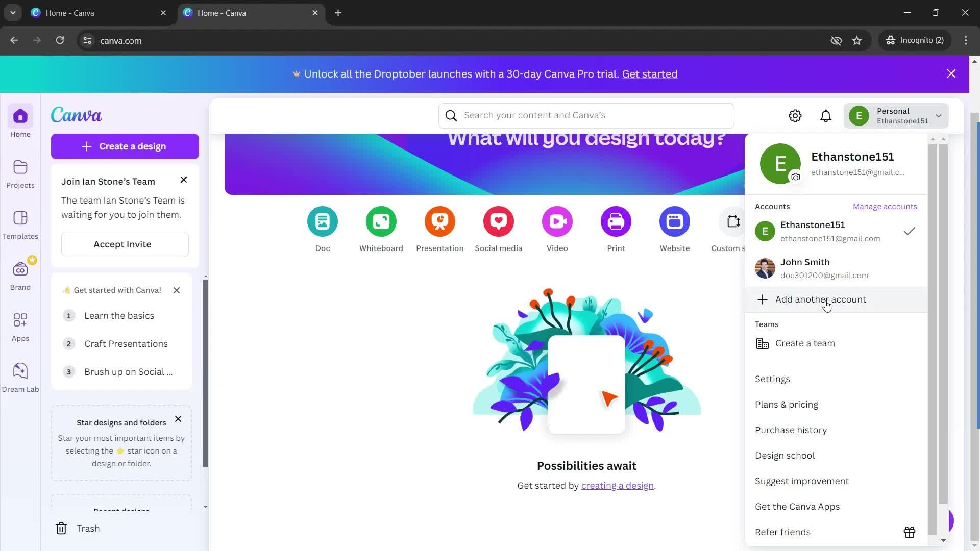Open Plans & pricing
980x551 pixels.
coord(836,405)
